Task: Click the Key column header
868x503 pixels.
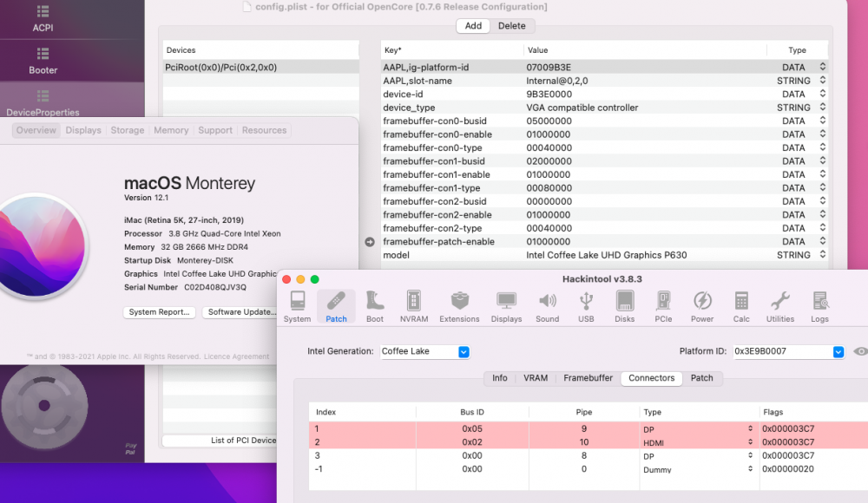Action: click(452, 49)
